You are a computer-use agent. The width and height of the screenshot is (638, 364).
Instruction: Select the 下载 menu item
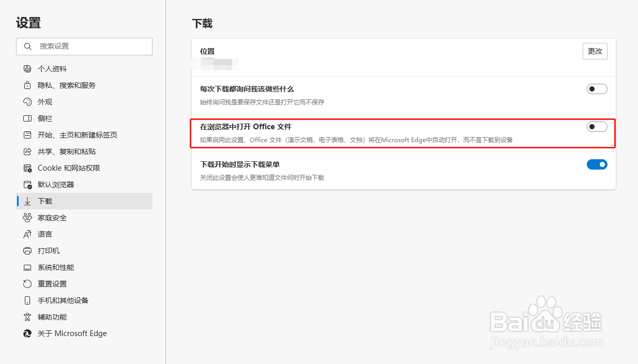84,201
